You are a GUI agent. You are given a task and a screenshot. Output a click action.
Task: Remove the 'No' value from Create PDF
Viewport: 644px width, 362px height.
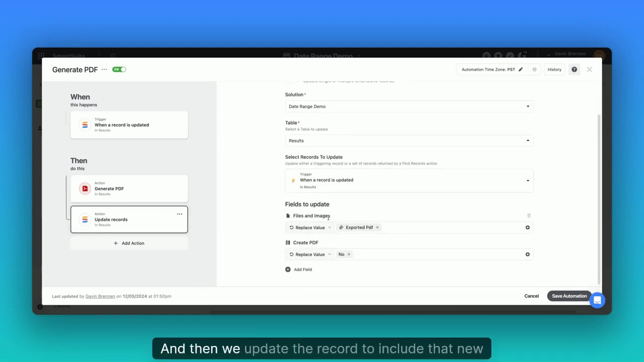tap(349, 254)
